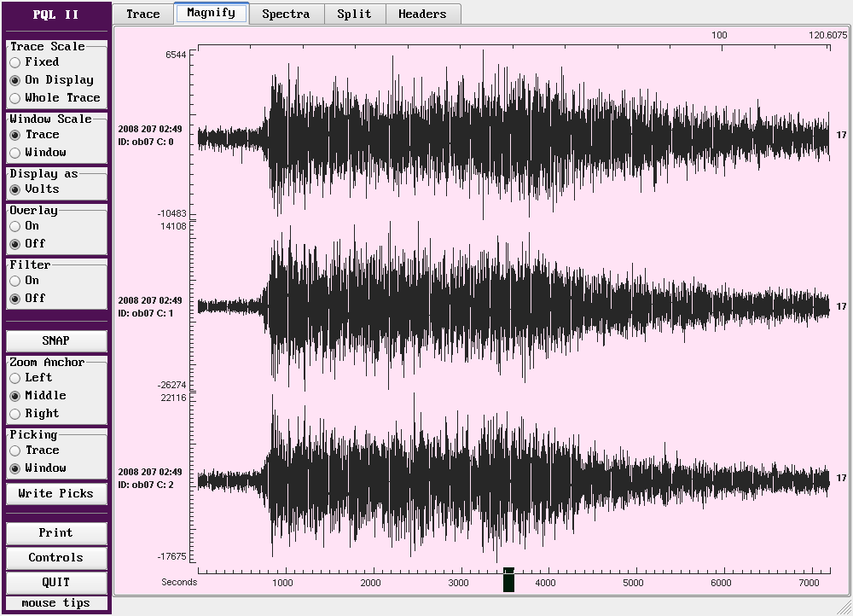Click the Print button
This screenshot has width=853, height=616.
click(x=56, y=533)
